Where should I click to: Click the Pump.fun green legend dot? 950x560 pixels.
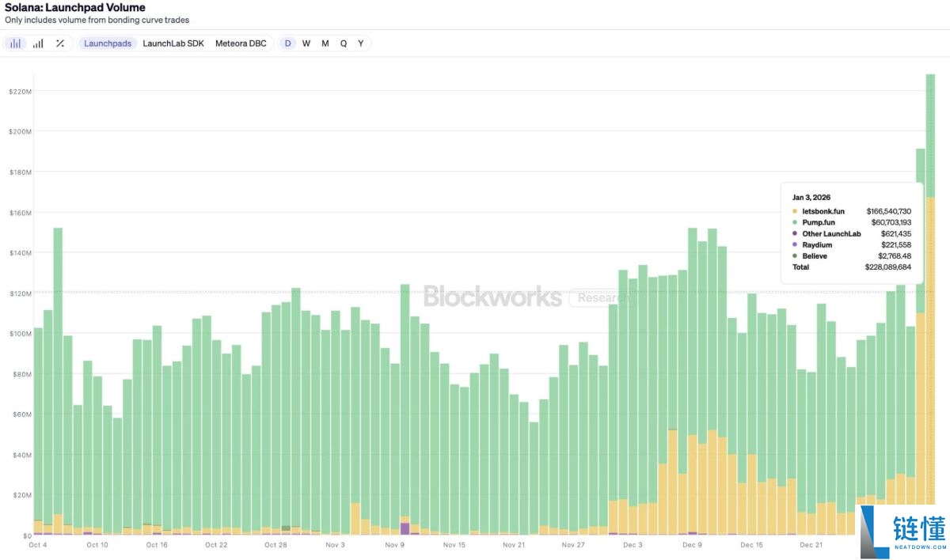795,223
